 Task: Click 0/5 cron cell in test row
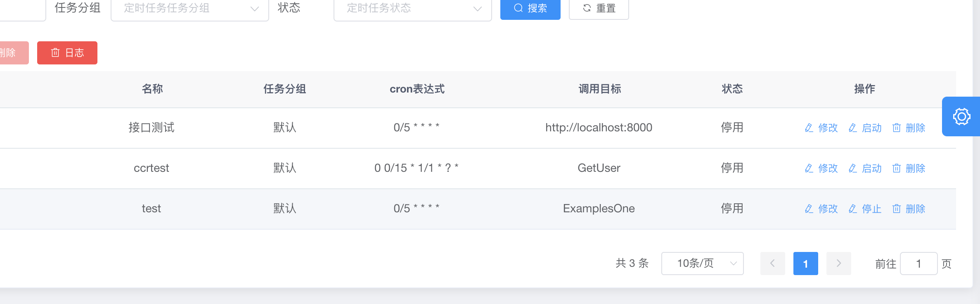pos(417,209)
